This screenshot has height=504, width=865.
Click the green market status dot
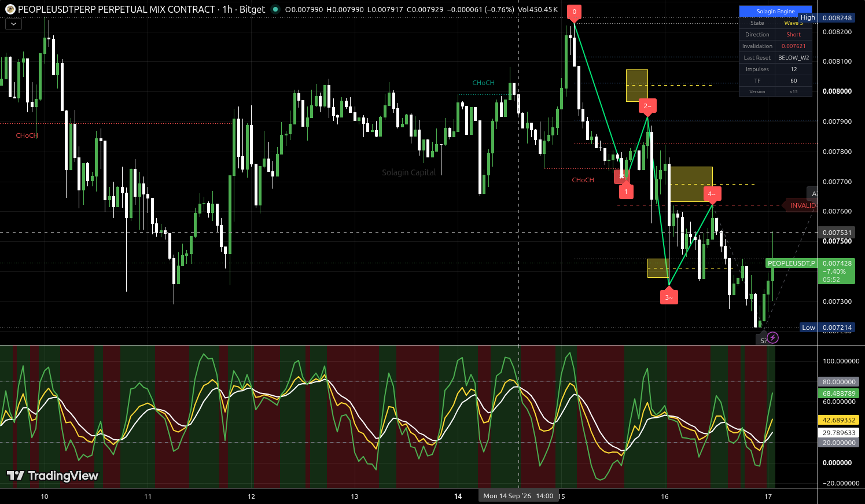275,9
